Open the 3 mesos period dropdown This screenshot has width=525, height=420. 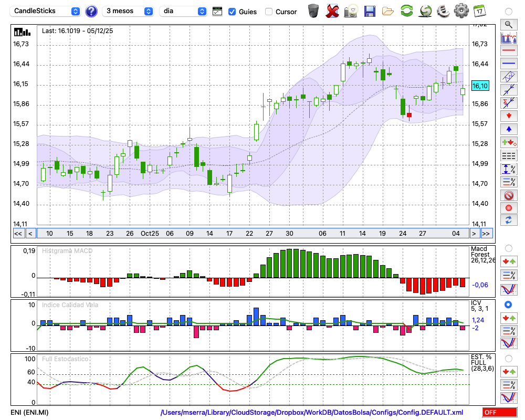(129, 11)
